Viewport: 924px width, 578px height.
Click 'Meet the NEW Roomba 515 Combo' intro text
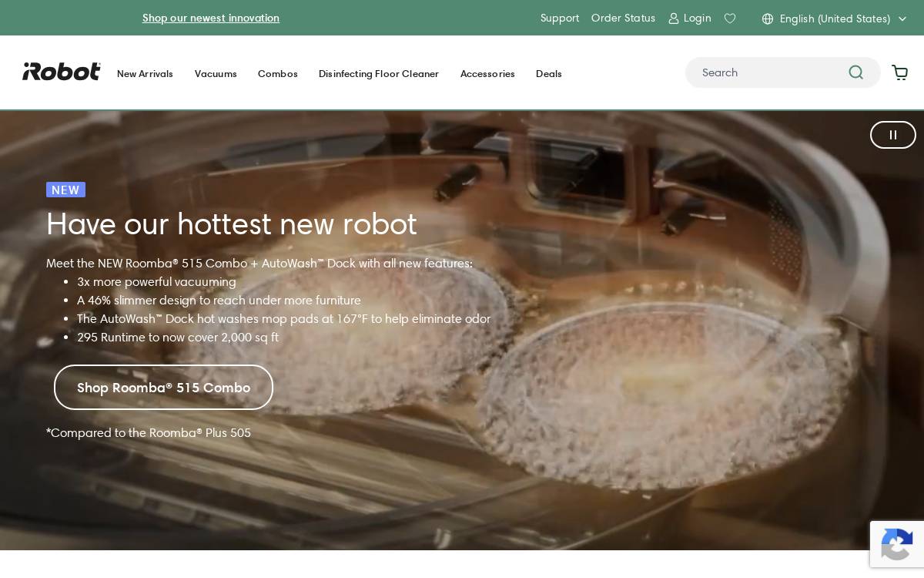click(259, 264)
